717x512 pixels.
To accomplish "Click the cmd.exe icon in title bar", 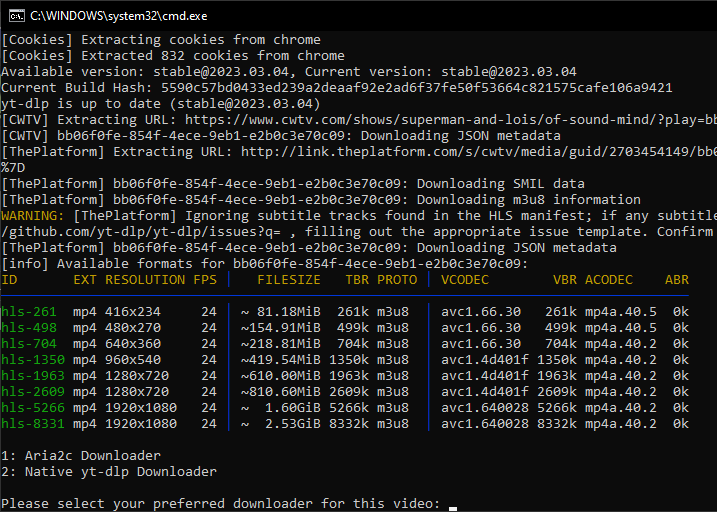I will (x=16, y=16).
